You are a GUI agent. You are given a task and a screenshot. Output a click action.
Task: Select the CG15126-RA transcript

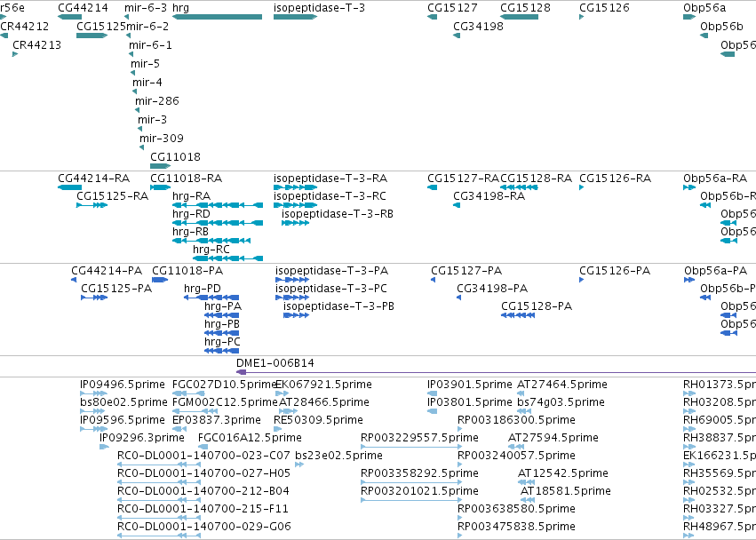point(582,187)
